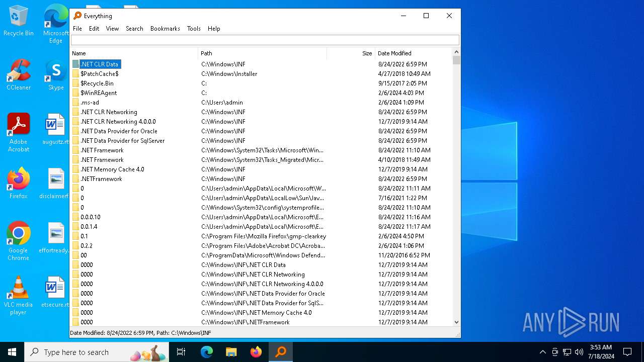Select the 0.1 folder row

261,236
